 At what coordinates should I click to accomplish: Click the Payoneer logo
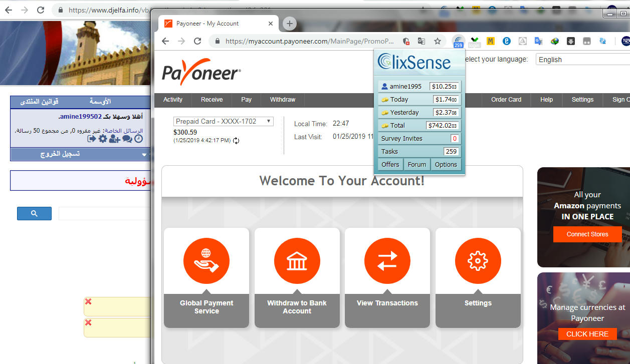click(x=201, y=72)
